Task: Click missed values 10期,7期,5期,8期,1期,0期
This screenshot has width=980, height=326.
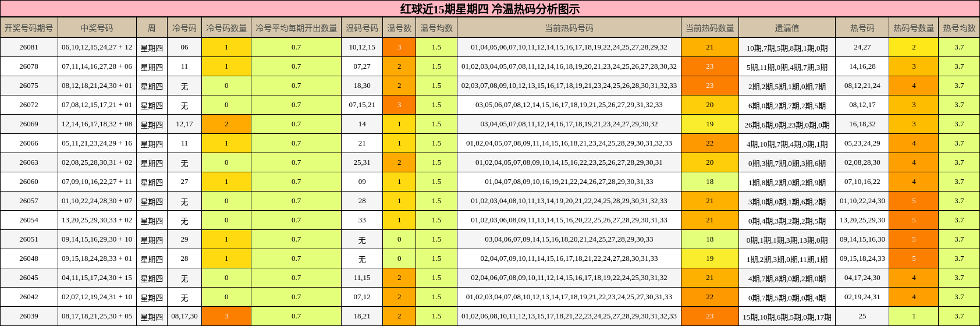Action: pos(787,48)
